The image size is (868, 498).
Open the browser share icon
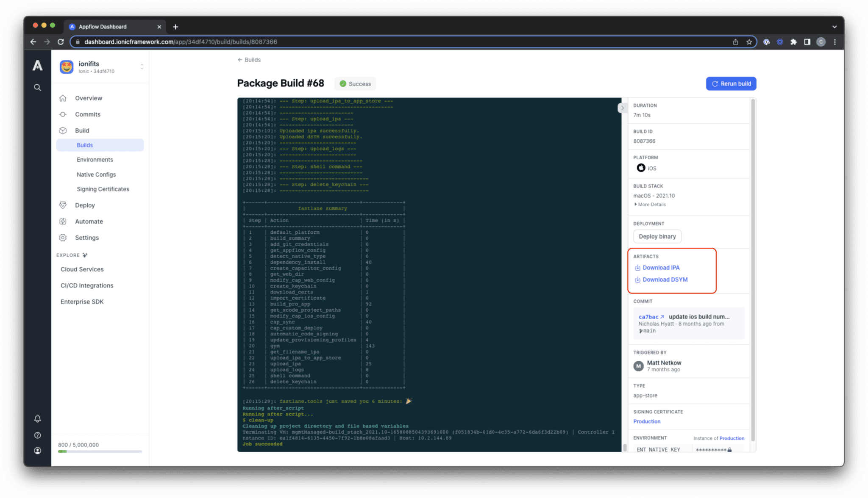pos(736,42)
